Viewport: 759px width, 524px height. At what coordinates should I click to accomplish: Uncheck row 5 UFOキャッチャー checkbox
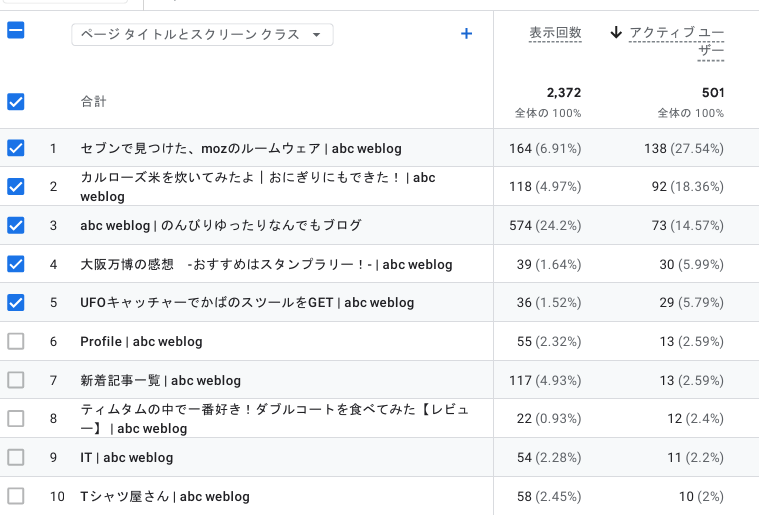[x=16, y=302]
